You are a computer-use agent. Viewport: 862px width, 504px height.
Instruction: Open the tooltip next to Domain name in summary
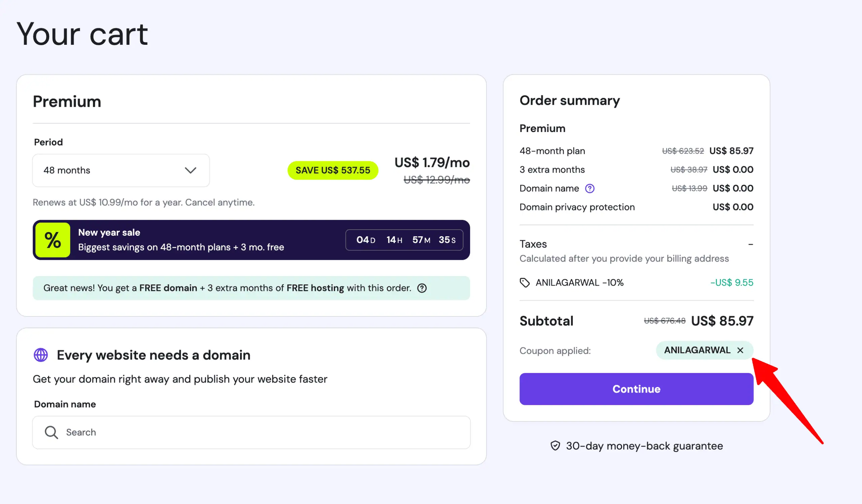[x=590, y=188]
